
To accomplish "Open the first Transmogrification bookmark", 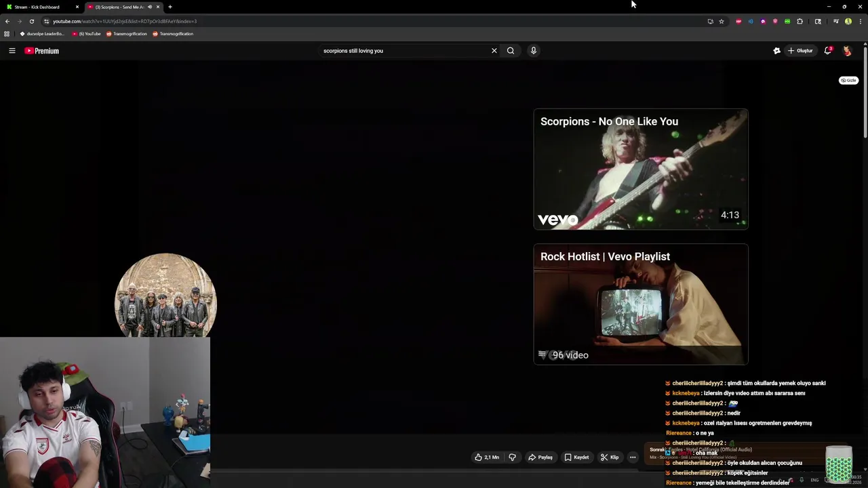I will [x=127, y=34].
